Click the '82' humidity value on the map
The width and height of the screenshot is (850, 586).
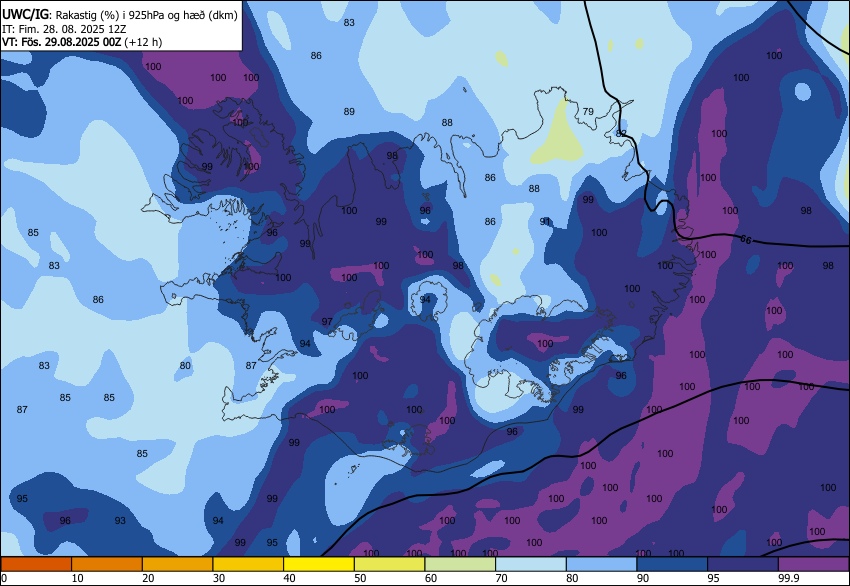click(621, 133)
